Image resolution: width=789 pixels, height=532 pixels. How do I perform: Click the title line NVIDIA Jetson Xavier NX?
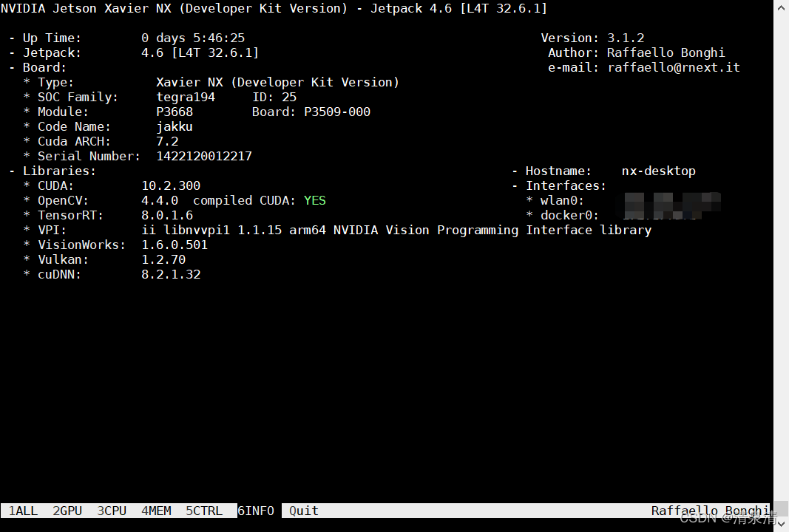coord(274,9)
